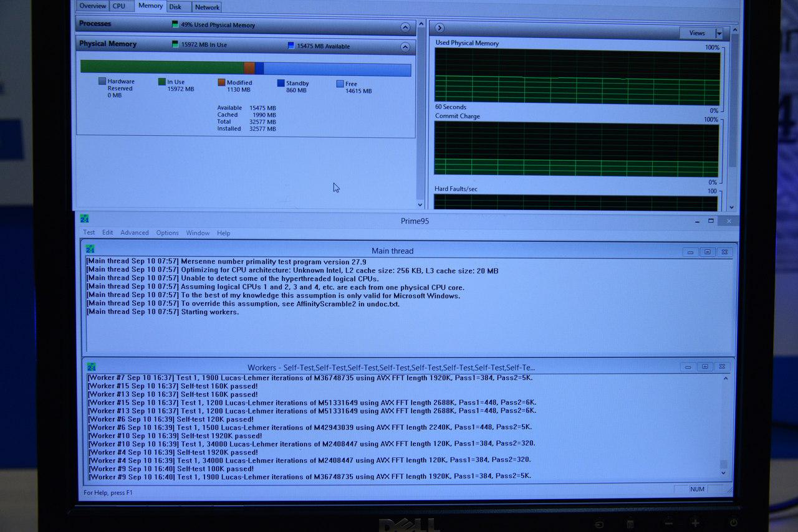Click the Main thread window icon
This screenshot has height=532, width=798.
tap(91, 249)
